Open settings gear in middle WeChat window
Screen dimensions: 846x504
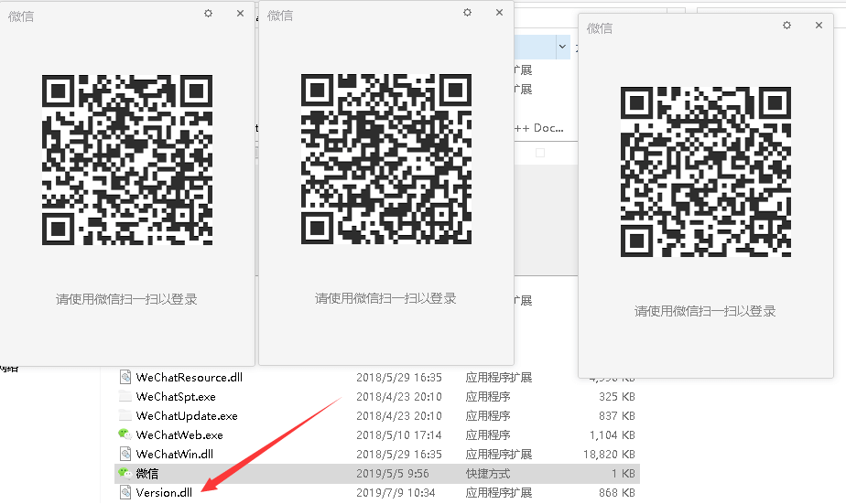(467, 13)
